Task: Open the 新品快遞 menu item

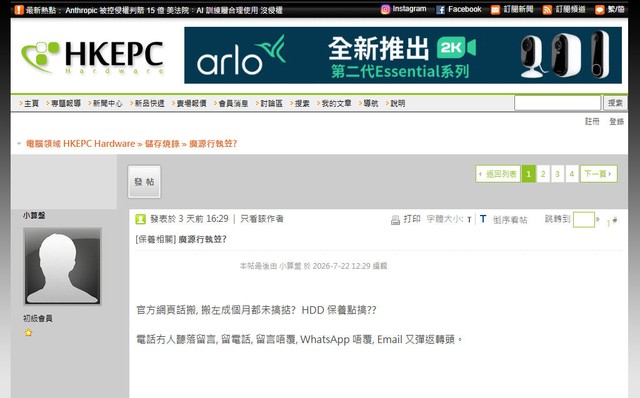Action: tap(149, 103)
